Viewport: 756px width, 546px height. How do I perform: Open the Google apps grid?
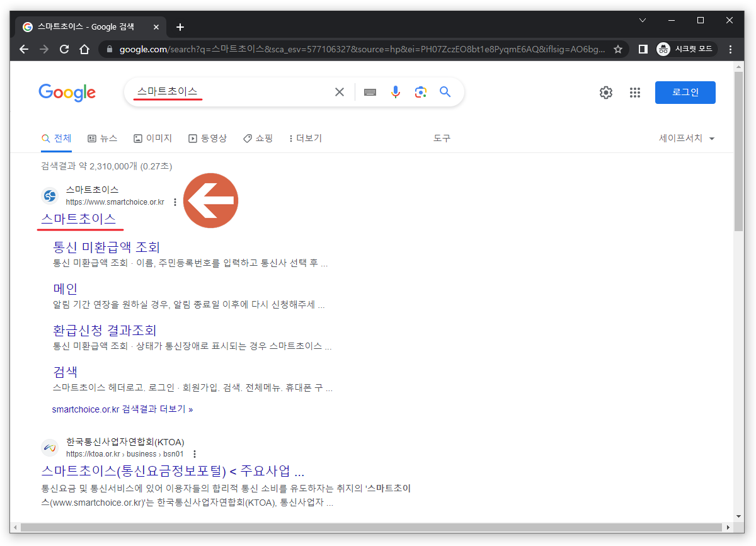click(x=635, y=93)
